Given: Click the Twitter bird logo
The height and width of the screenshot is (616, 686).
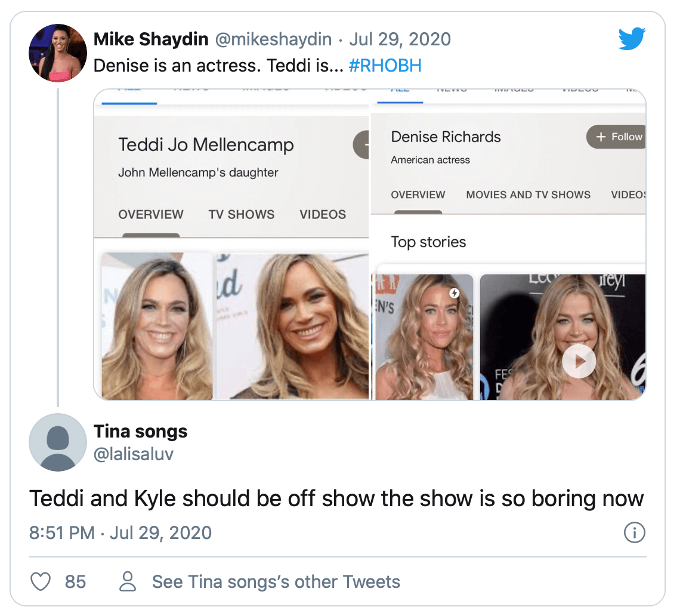Looking at the screenshot, I should [632, 40].
